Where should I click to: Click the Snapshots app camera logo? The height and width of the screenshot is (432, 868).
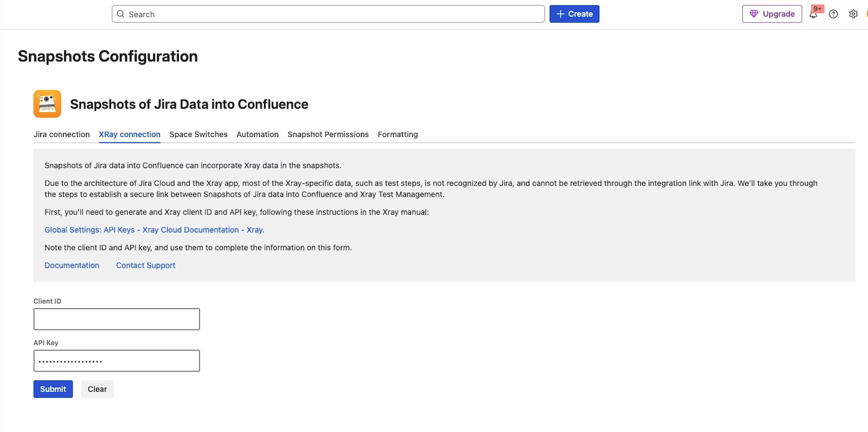pos(47,104)
